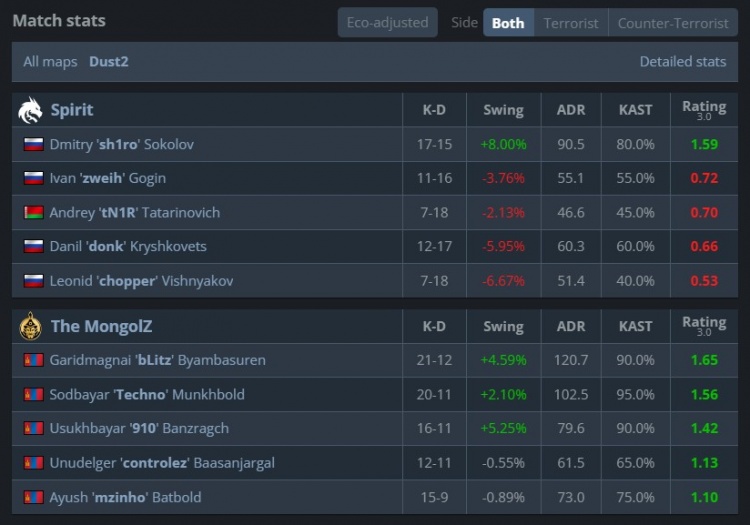The width and height of the screenshot is (750, 525).
Task: Open Ivan 'zweih' Gogin player page
Action: [x=107, y=178]
